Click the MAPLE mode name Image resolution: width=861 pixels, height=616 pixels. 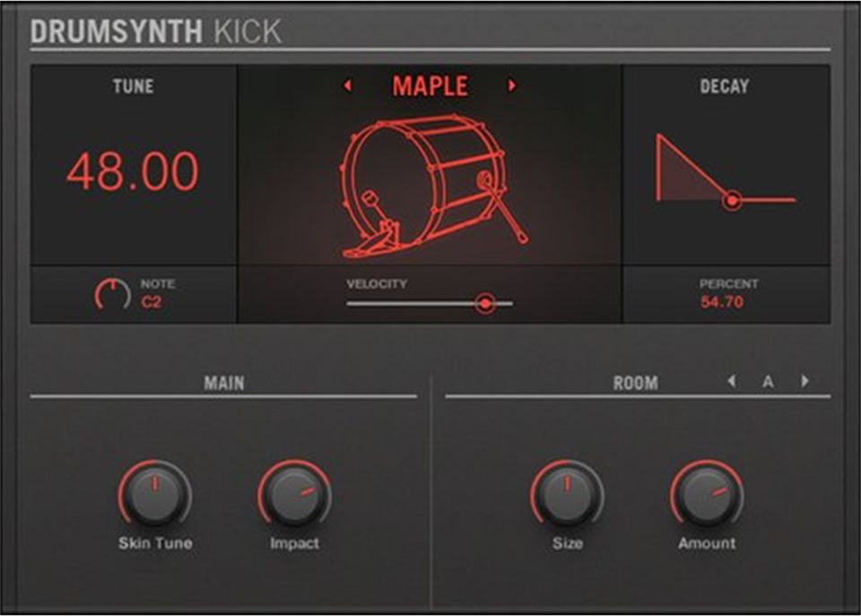tap(430, 86)
